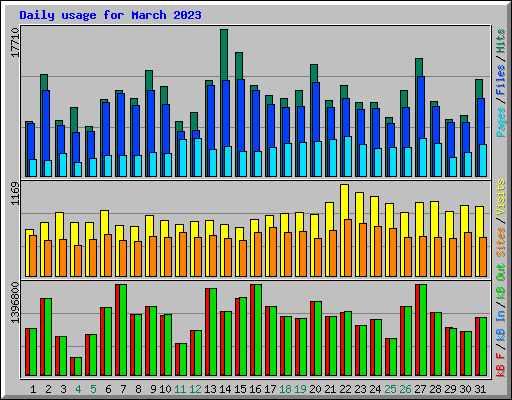Click green weekend day label 19

[300, 389]
